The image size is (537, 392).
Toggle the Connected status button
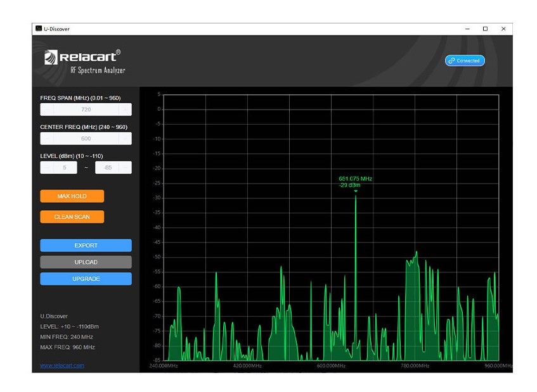[465, 61]
